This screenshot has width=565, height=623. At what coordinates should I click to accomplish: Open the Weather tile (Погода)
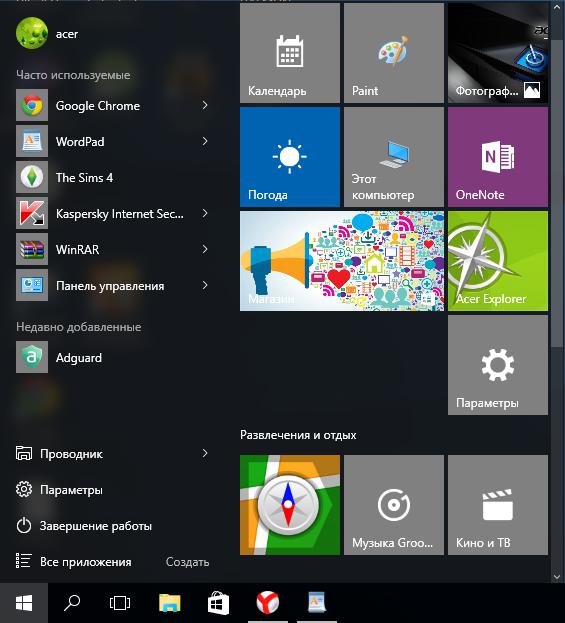[290, 157]
